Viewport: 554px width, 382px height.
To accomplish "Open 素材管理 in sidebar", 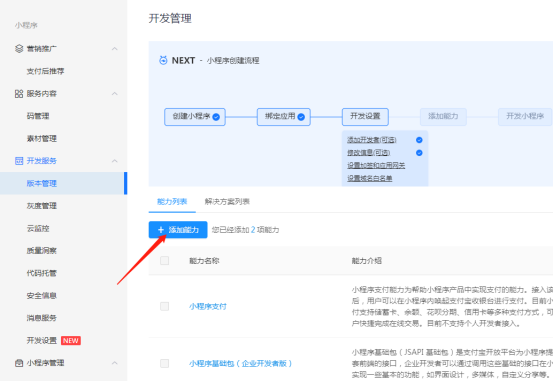I will [x=42, y=139].
